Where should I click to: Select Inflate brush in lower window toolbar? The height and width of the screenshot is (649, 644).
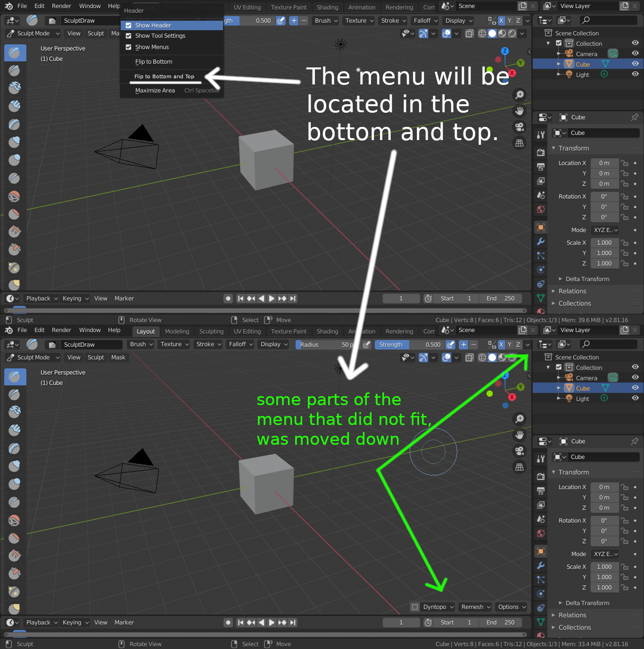click(15, 466)
